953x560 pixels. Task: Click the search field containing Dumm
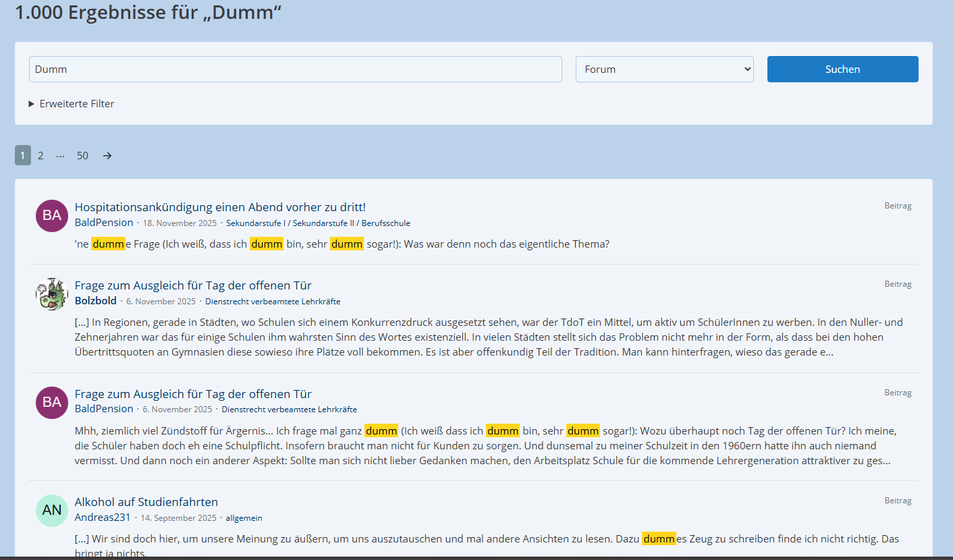pos(295,69)
